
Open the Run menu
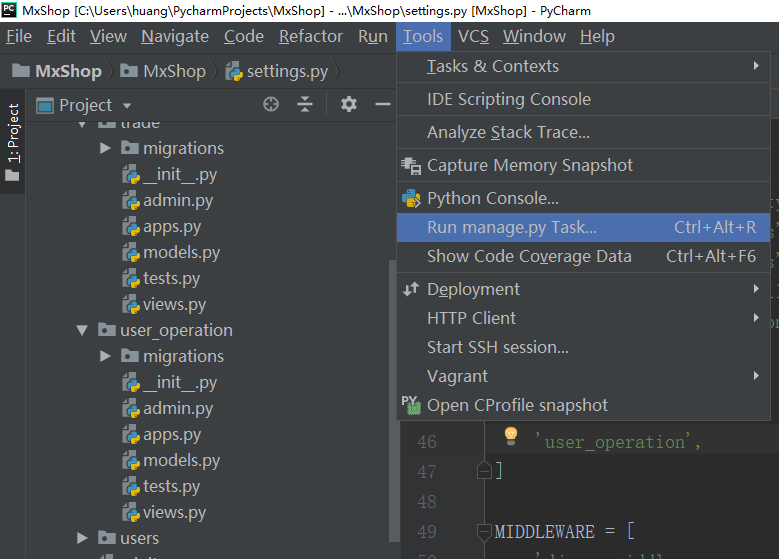(x=373, y=36)
